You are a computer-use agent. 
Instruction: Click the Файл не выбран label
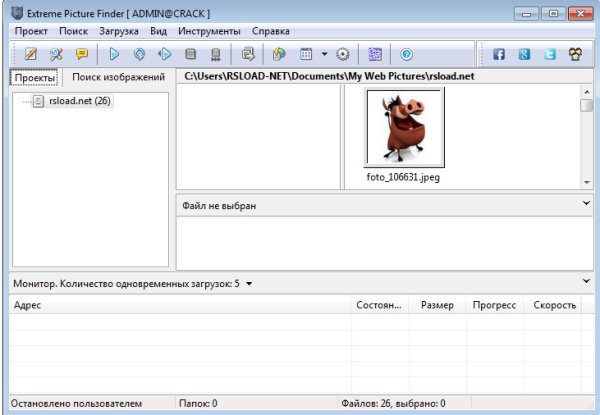pos(219,206)
